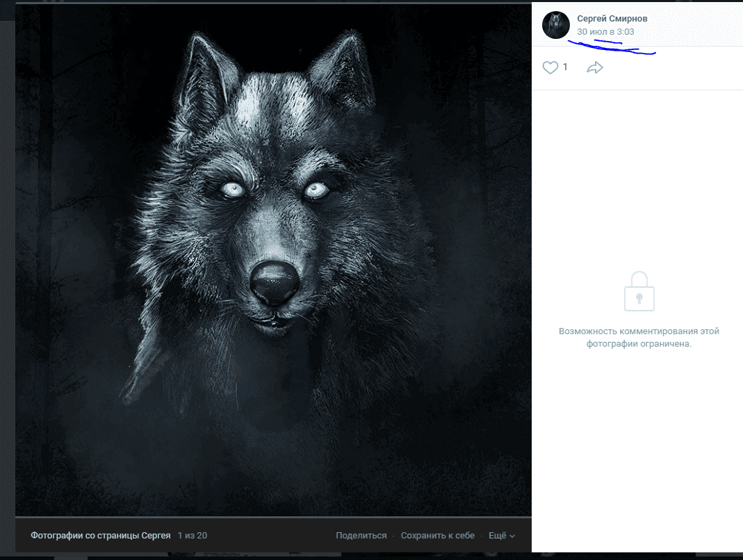
Task: Choose Сохранить к себе
Action: pyautogui.click(x=438, y=536)
